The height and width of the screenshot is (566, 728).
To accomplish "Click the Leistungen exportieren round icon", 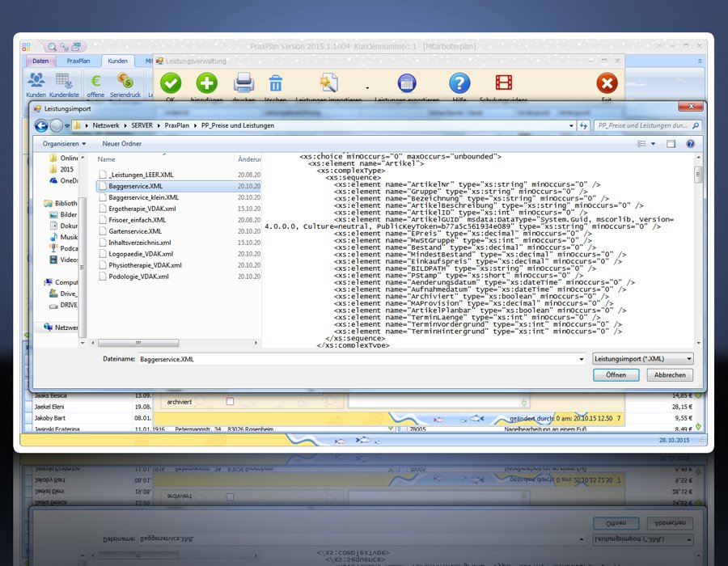I will [407, 83].
